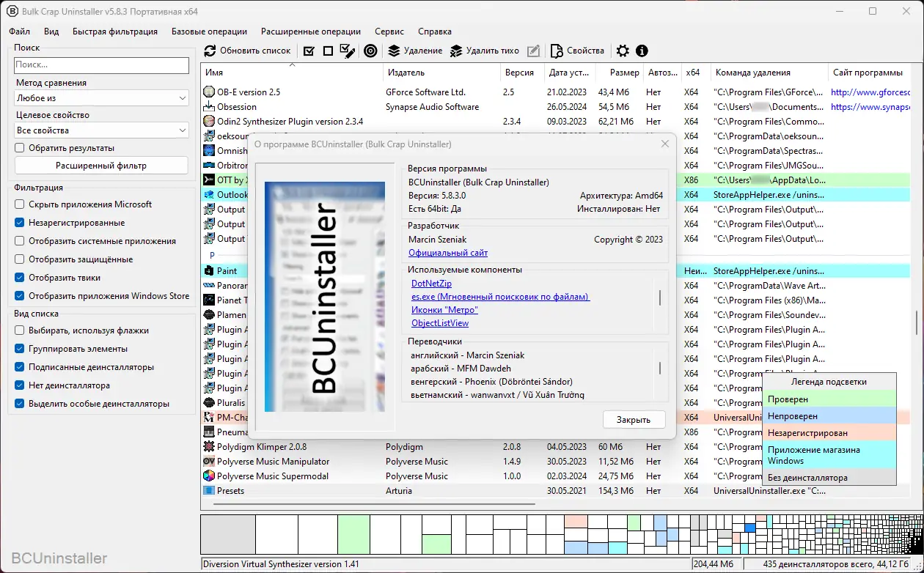
Task: Enable Скрыть приложения Microsoft checkbox
Action: (20, 204)
